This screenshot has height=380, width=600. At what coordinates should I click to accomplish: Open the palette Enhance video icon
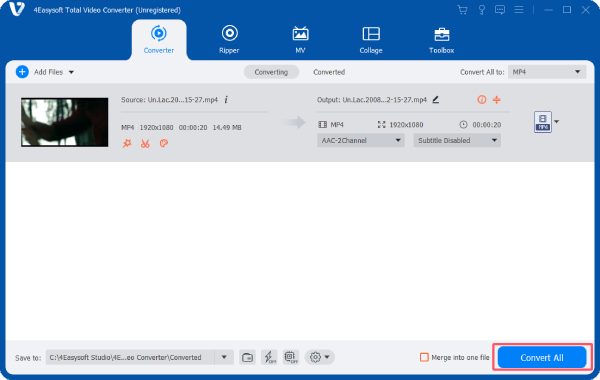coord(164,144)
